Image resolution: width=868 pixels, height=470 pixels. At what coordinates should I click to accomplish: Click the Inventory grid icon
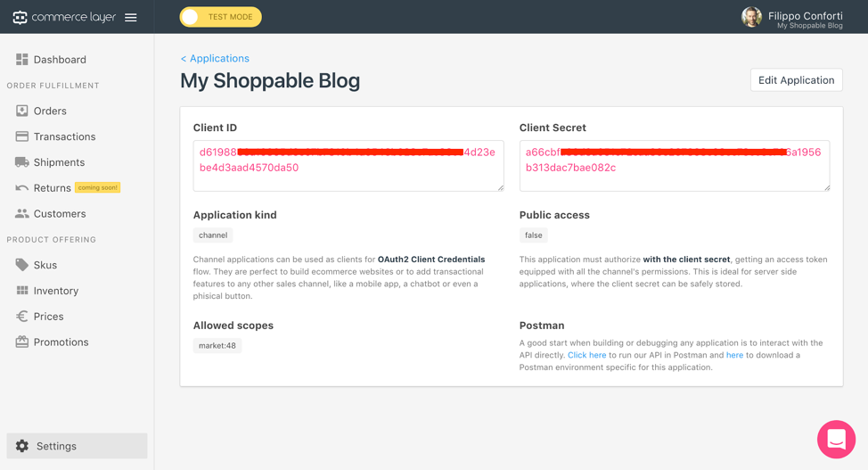[22, 291]
